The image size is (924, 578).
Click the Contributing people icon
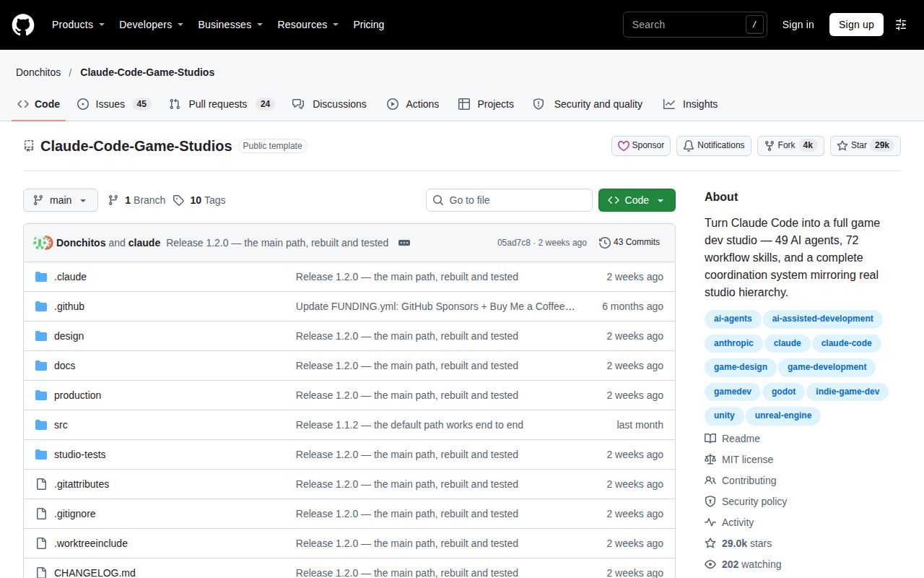click(710, 480)
